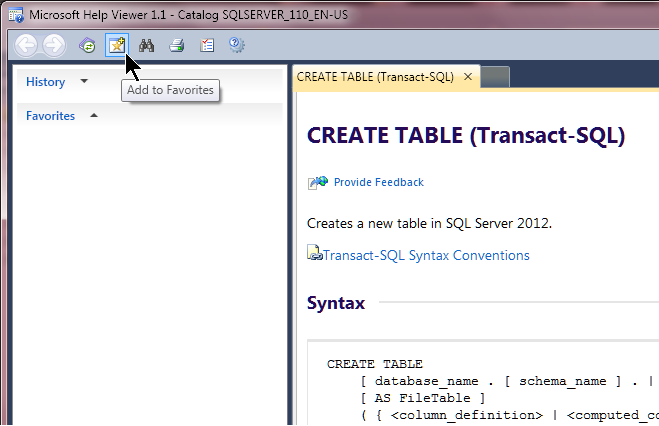The height and width of the screenshot is (426, 659).
Task: Click the icon beside Provide Feedback
Action: 318,182
